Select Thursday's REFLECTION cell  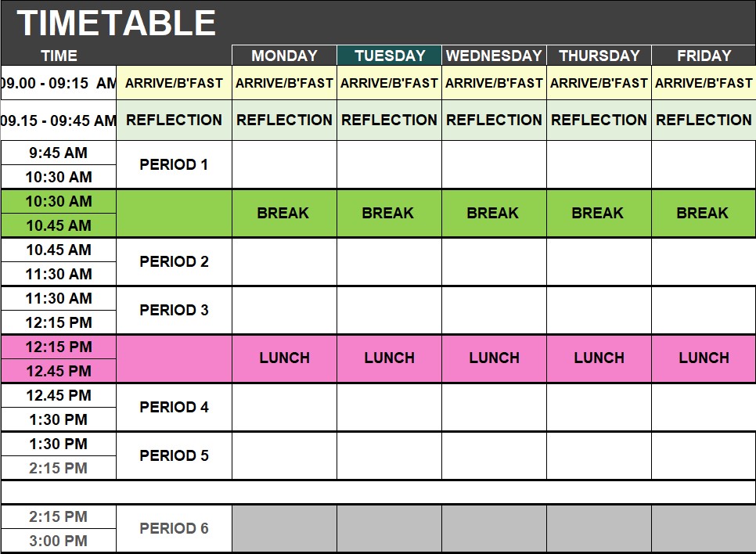599,120
